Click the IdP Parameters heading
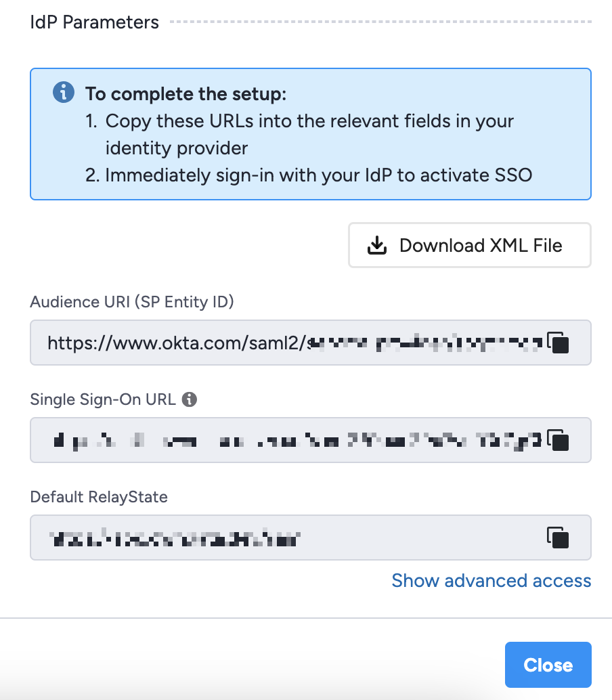Viewport: 612px width, 700px height. (94, 22)
